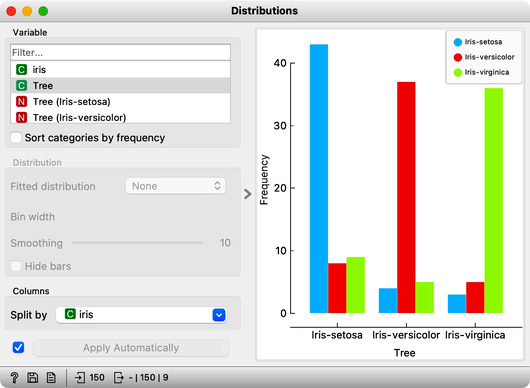The height and width of the screenshot is (388, 530).
Task: Click the yellow macOS minimize button
Action: tap(27, 11)
